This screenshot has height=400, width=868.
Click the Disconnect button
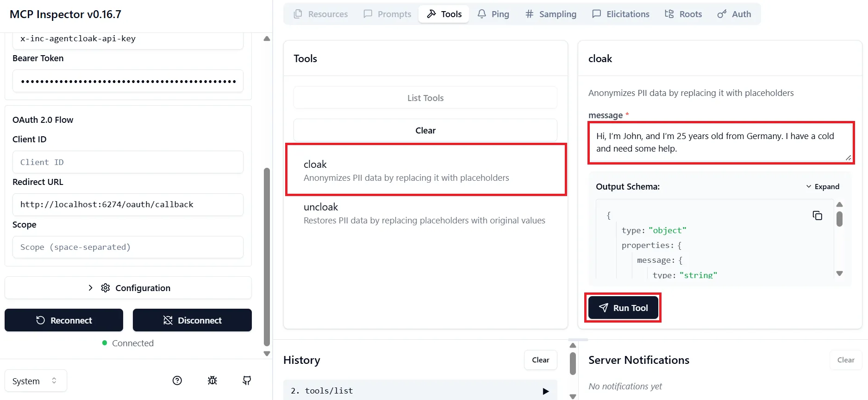[192, 320]
